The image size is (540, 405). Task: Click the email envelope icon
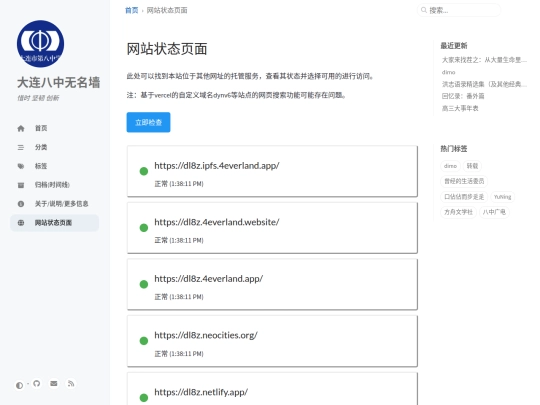(54, 383)
